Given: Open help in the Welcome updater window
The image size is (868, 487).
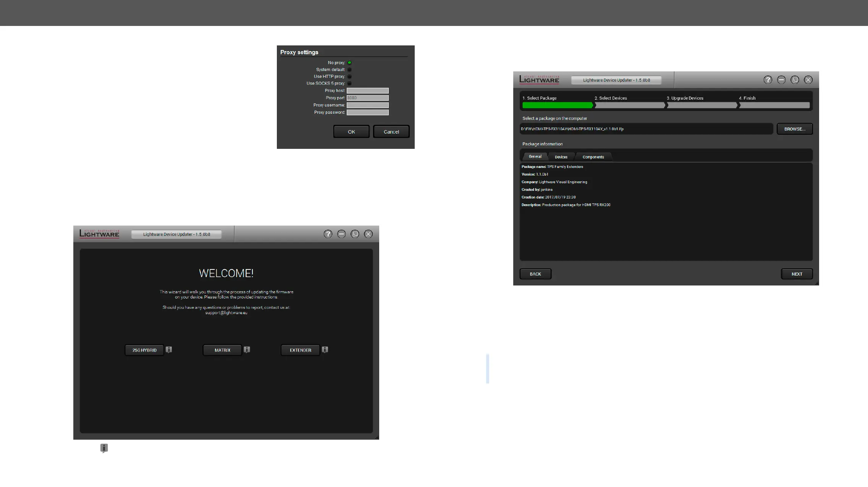Looking at the screenshot, I should tap(328, 234).
